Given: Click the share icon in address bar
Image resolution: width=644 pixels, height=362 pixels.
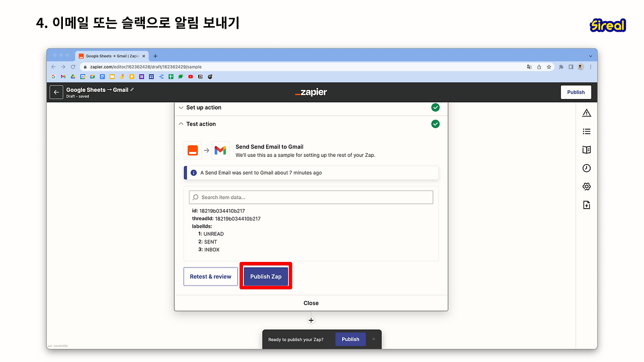Looking at the screenshot, I should point(539,67).
